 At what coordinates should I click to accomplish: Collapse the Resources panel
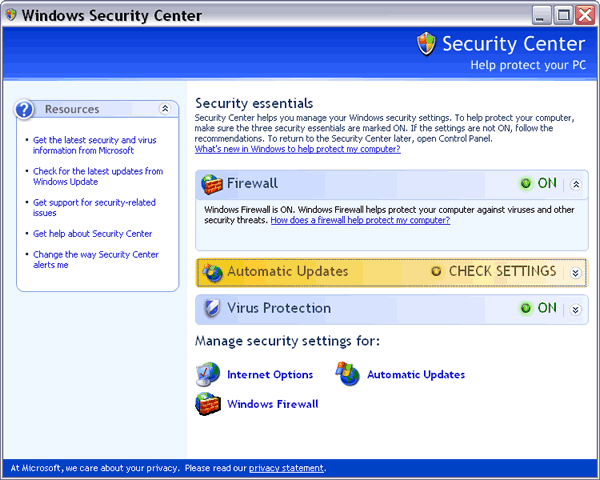pos(165,109)
